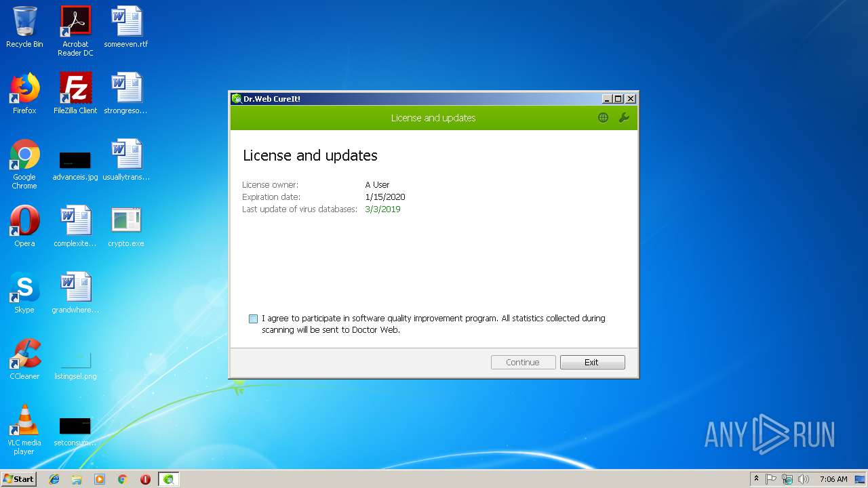This screenshot has width=868, height=488.
Task: Open Chrome from the taskbar
Action: 122,479
